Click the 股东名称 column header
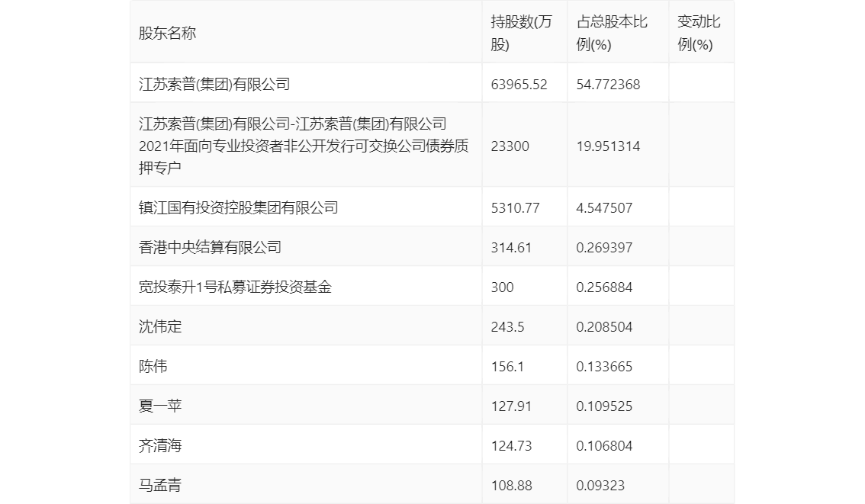The image size is (865, 504). coord(167,33)
